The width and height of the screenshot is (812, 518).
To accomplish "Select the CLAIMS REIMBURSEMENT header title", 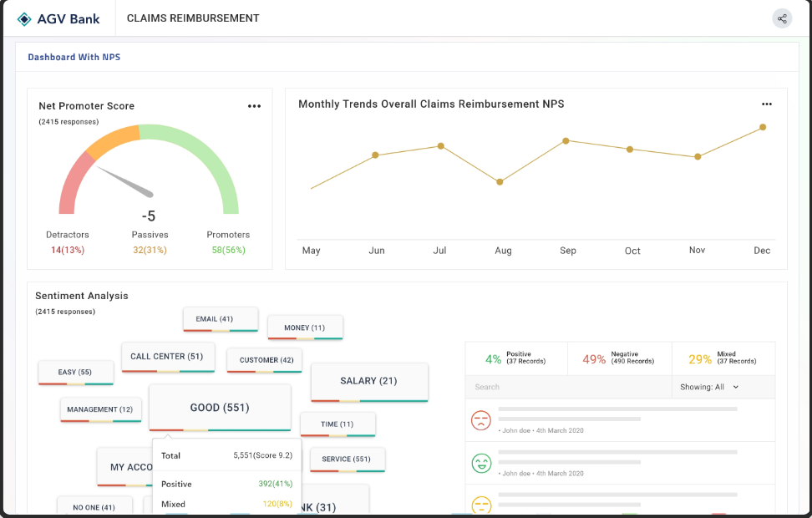I will pos(192,18).
